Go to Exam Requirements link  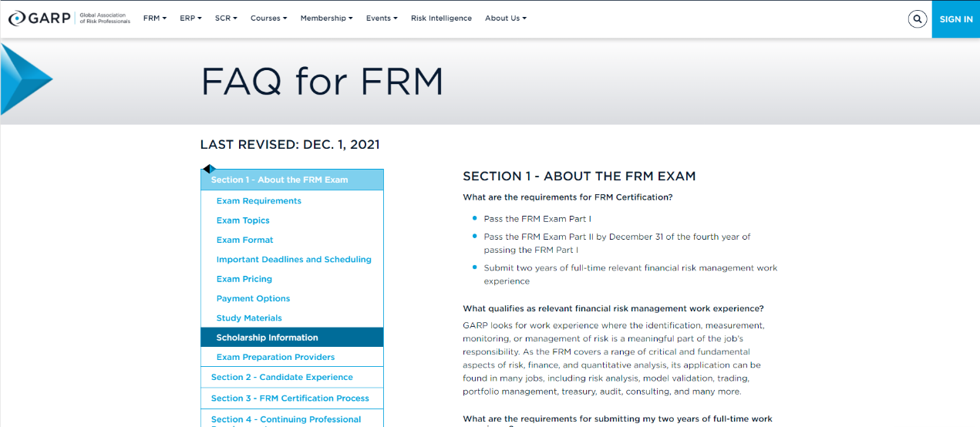coord(259,201)
